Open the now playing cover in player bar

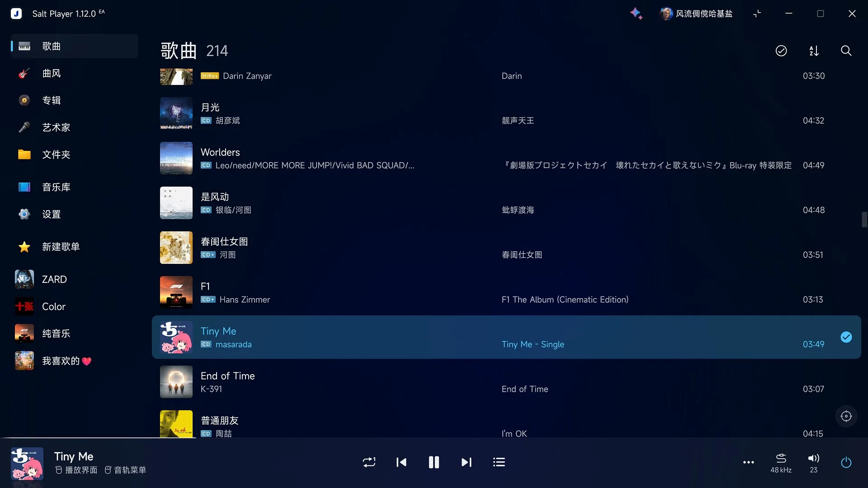(x=27, y=464)
